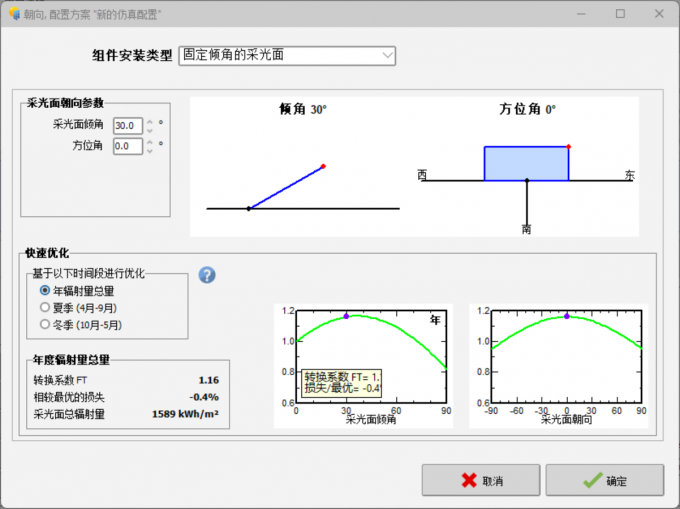Image resolution: width=680 pixels, height=509 pixels.
Task: Click the 南 label on azimuth diagram
Action: [x=526, y=229]
